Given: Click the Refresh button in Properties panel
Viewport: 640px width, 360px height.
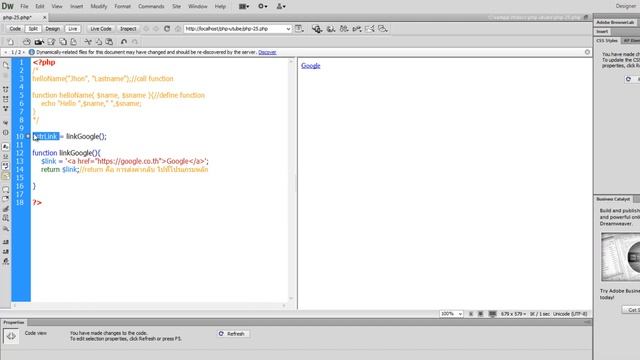Looking at the screenshot, I should (x=233, y=334).
